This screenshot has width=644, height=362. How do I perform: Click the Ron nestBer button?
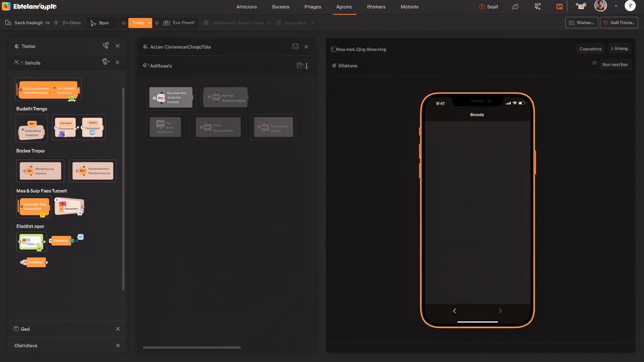[x=615, y=64]
